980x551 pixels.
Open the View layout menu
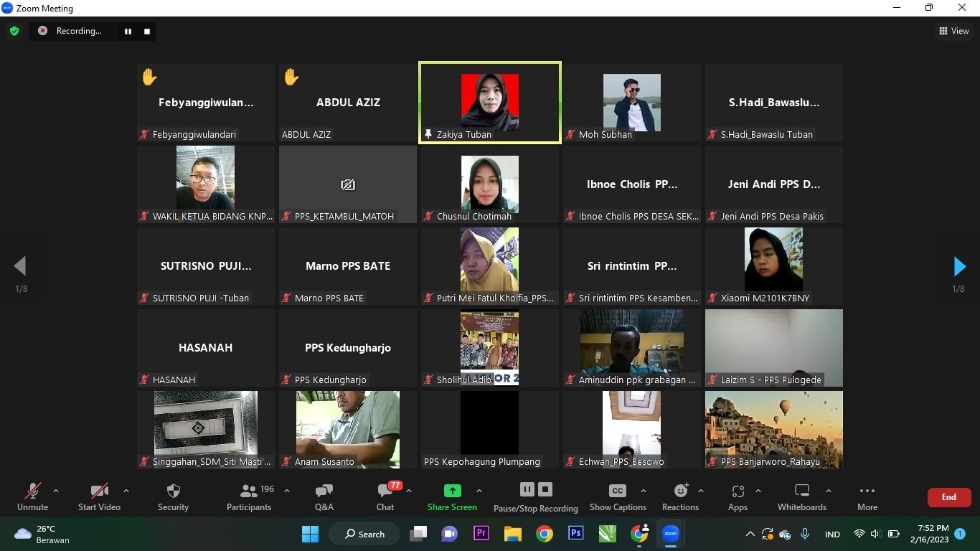pyautogui.click(x=954, y=31)
